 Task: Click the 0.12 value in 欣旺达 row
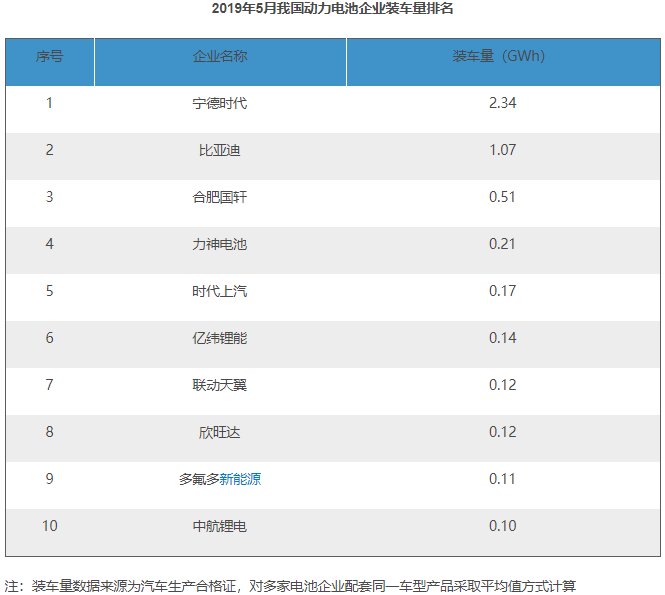503,432
